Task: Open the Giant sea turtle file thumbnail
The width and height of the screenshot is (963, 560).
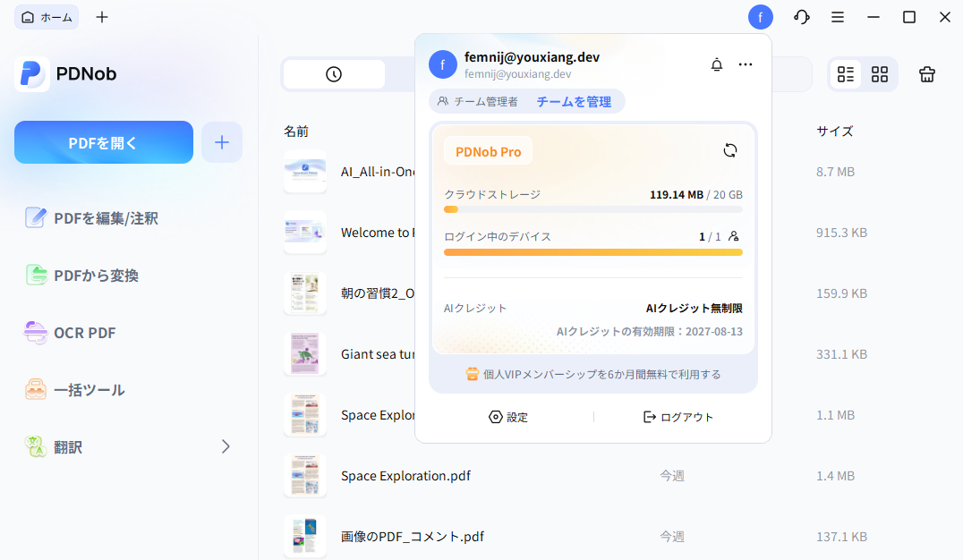Action: [x=305, y=353]
